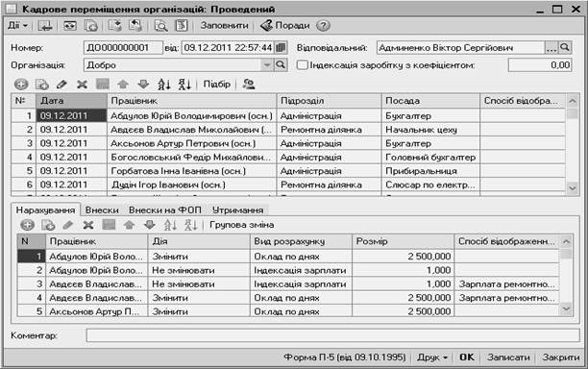Image resolution: width=588 pixels, height=369 pixels.
Task: Select the first Оклад по днях cell
Action: pos(301,257)
